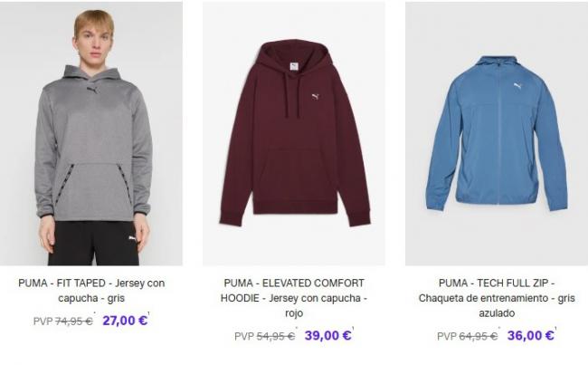This screenshot has width=588, height=365.
Task: Click the 'rojo' color text under hoodie
Action: click(294, 313)
